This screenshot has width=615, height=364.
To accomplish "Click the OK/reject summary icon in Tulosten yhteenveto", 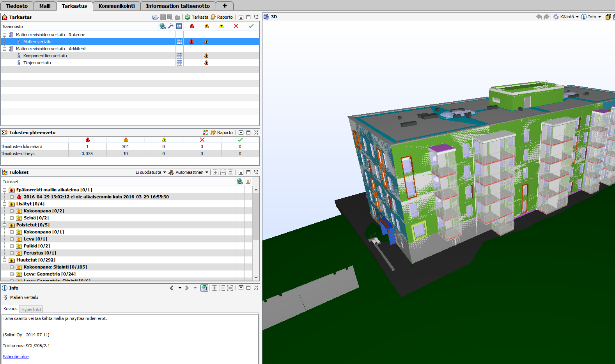I will pos(205,133).
